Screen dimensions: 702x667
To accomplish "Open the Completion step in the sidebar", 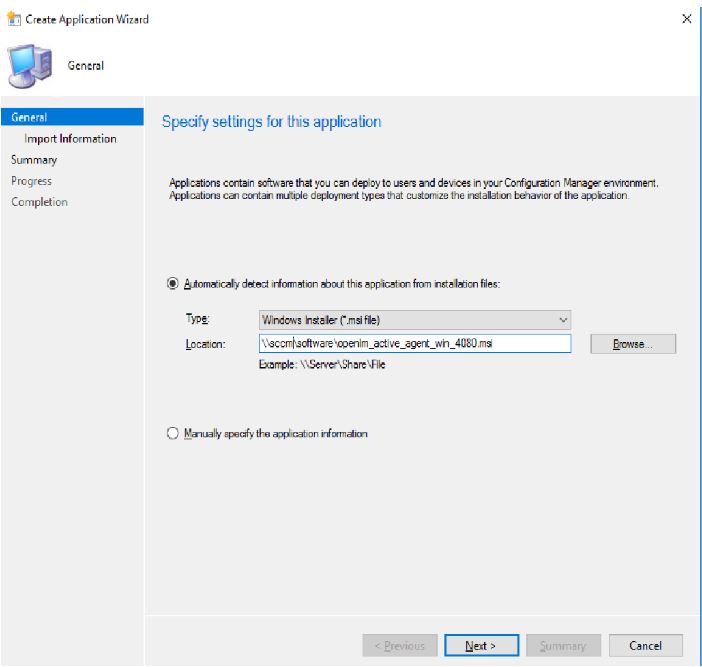I will click(39, 202).
